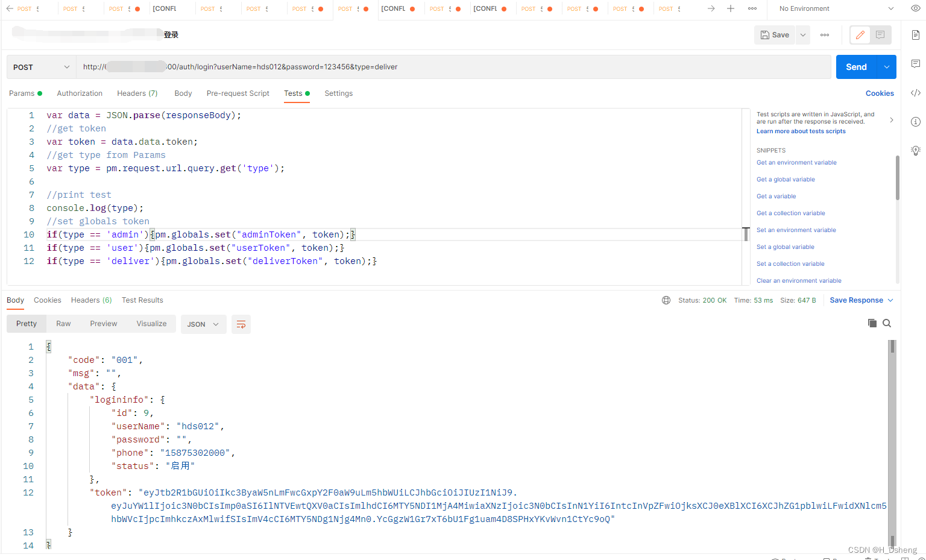Open the response Headers (6) tab
Viewport: 926px width, 560px height.
click(91, 300)
